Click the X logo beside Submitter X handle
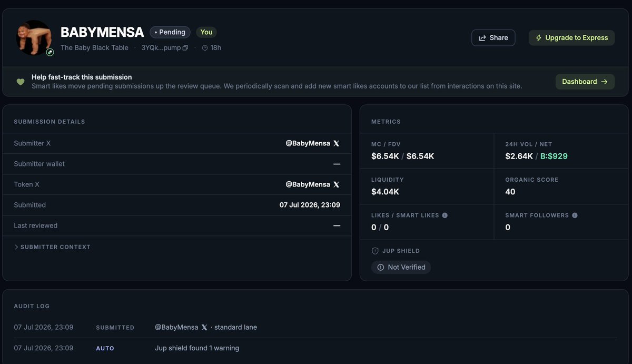 tap(337, 143)
